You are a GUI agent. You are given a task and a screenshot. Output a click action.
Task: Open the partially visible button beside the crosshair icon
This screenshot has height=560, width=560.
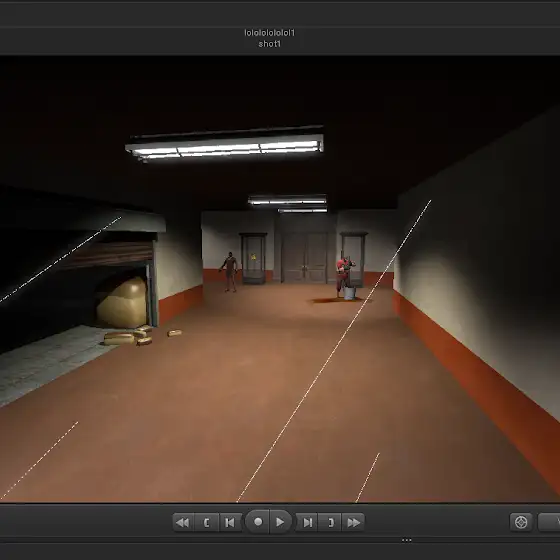[x=549, y=522]
